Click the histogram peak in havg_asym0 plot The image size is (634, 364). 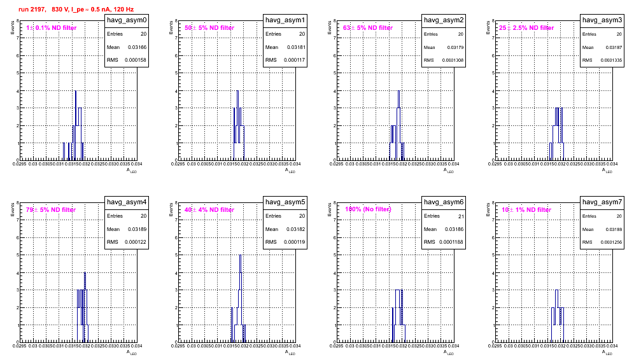point(76,92)
